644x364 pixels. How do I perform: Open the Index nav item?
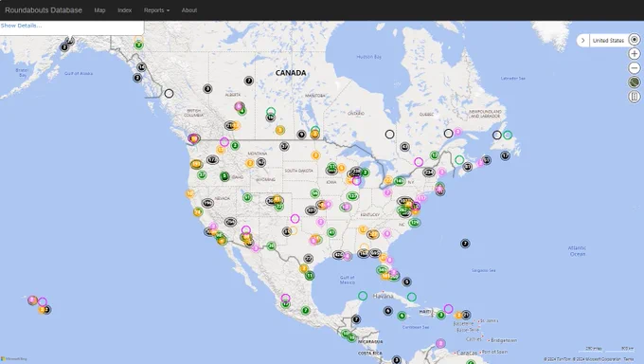click(124, 10)
